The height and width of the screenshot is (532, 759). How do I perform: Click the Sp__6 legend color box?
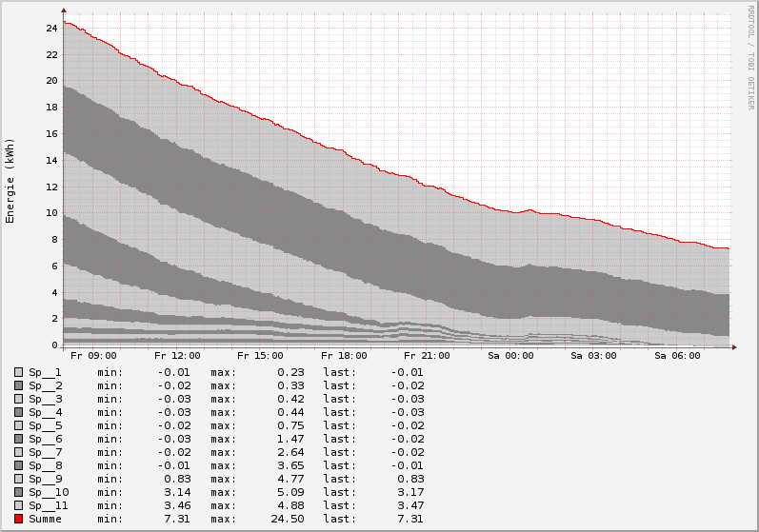pos(18,439)
